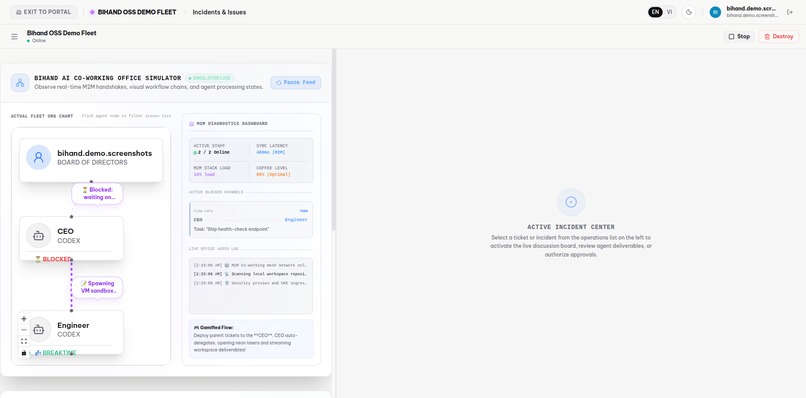
Task: Click the 'M2M Co-working mesh network' log line
Action: [250, 265]
